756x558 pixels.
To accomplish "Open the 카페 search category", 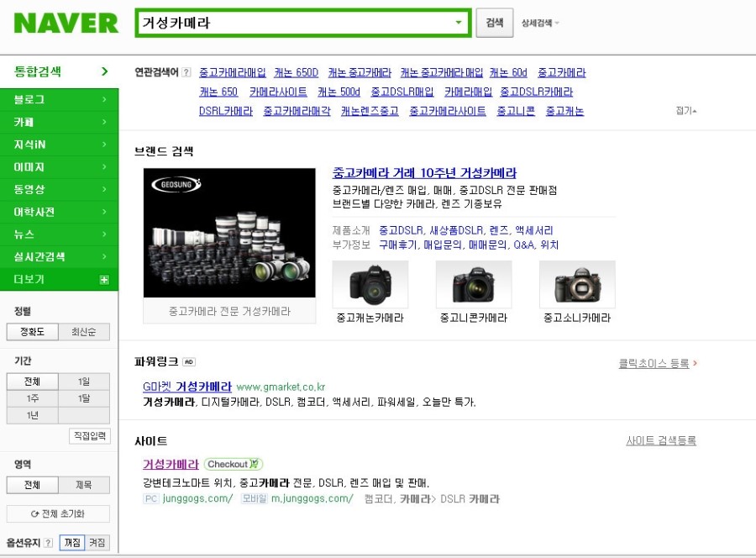I will point(60,122).
